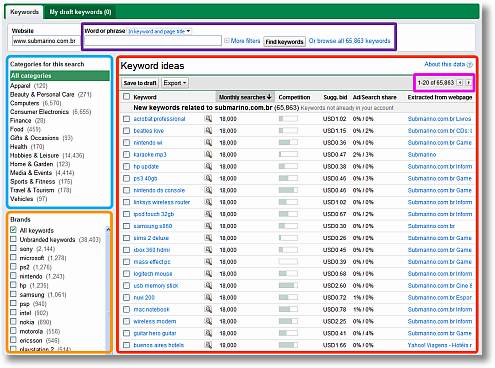Expand the More filters option
The width and height of the screenshot is (495, 368).
tap(242, 41)
